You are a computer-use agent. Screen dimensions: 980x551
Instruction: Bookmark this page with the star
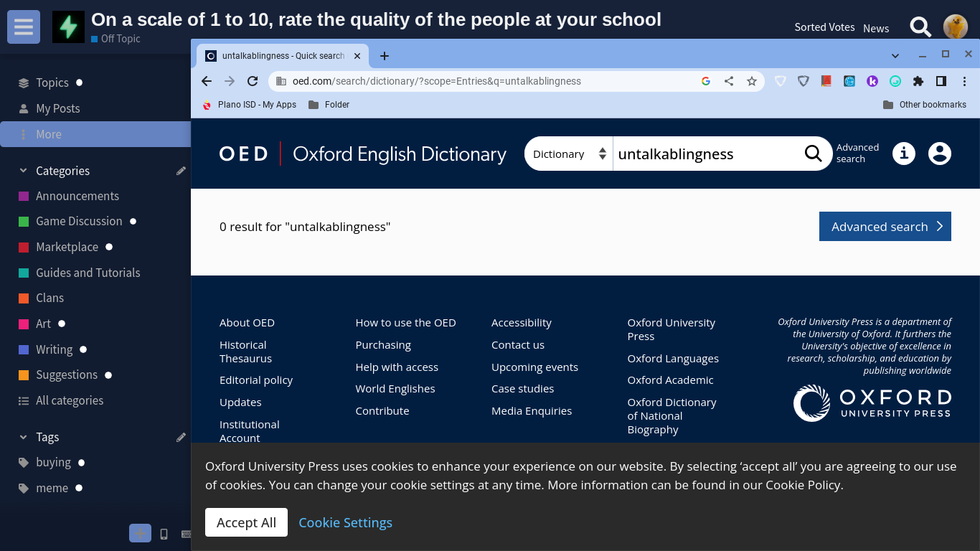point(752,81)
